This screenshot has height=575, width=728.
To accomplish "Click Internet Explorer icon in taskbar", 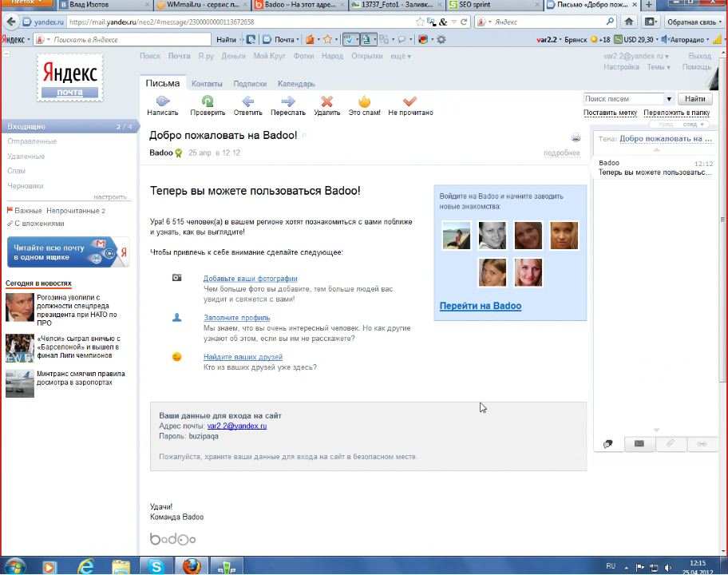I will (x=86, y=566).
